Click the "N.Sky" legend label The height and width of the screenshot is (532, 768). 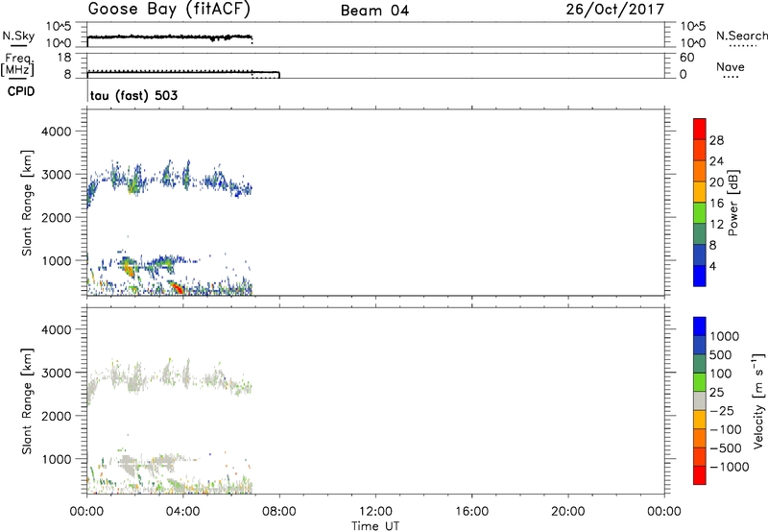point(18,36)
